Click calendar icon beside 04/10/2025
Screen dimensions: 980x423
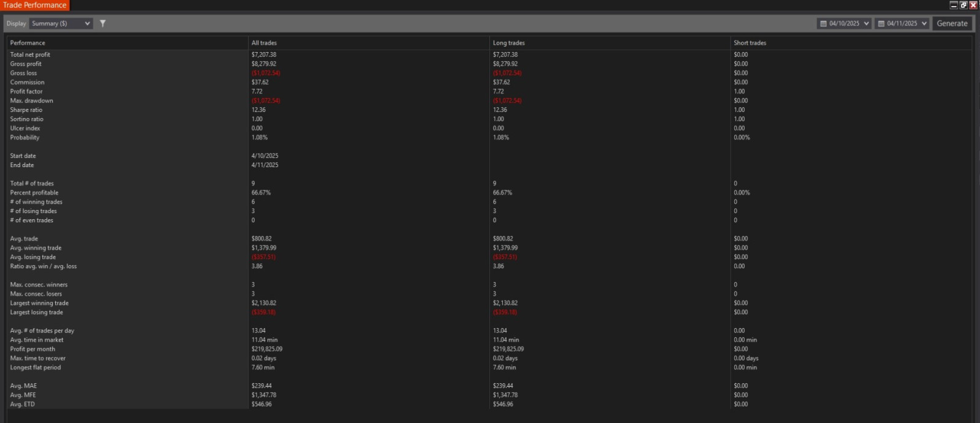click(823, 23)
